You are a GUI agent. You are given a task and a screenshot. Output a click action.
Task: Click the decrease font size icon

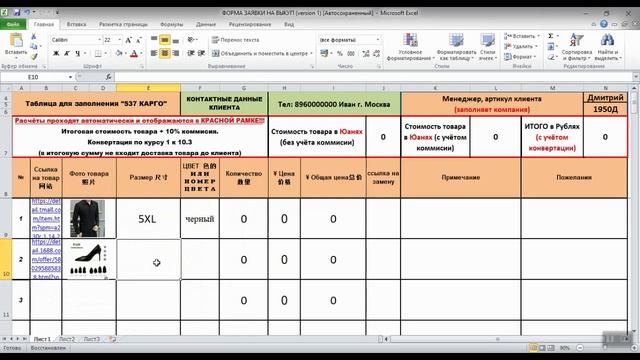tap(139, 40)
